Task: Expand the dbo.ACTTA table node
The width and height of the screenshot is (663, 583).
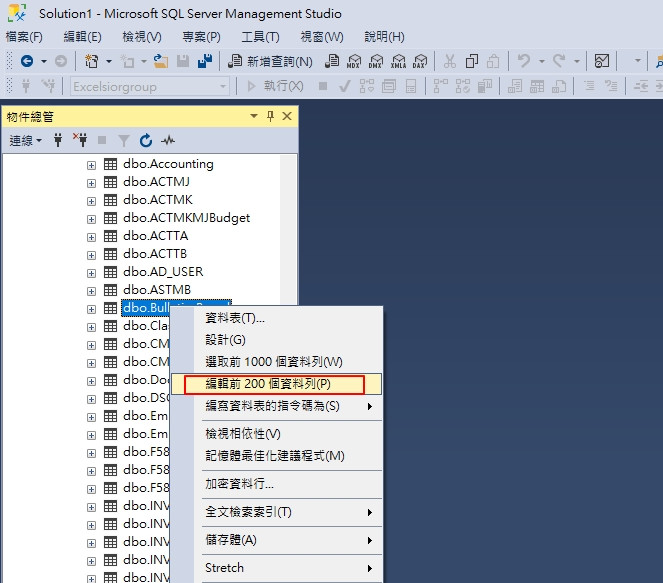Action: point(91,237)
